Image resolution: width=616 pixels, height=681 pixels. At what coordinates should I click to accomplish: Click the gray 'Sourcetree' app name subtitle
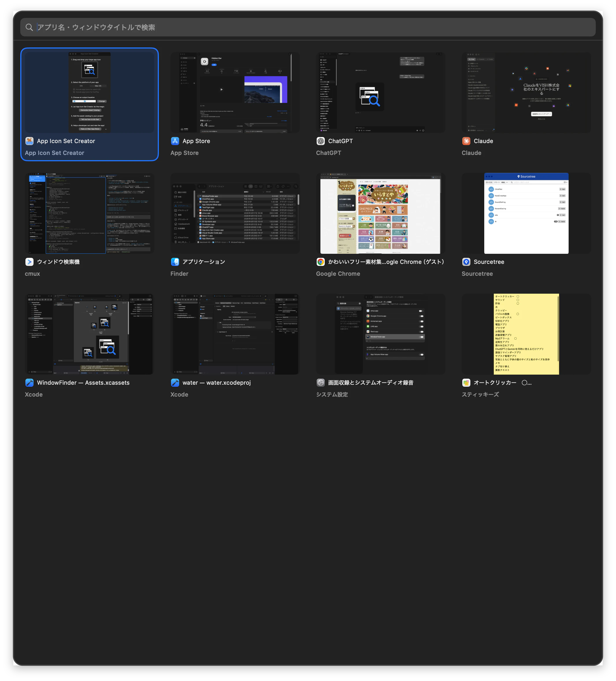[x=477, y=274]
